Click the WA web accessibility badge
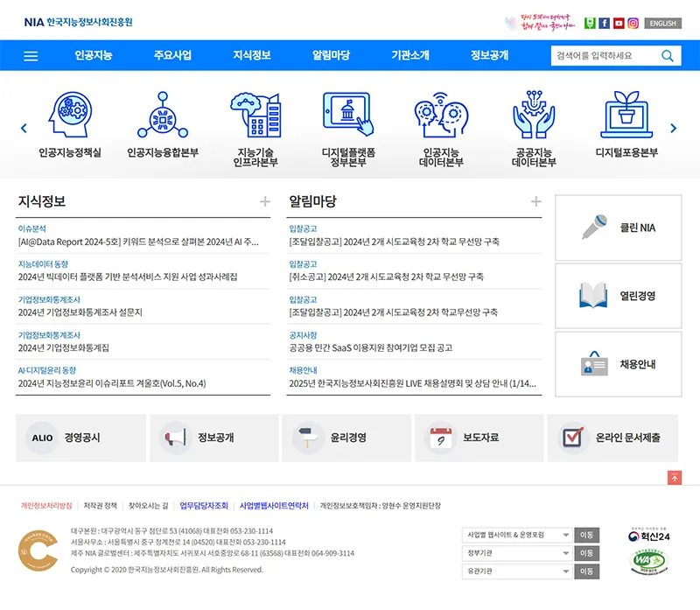Viewport: 700px width, 610px height. click(648, 561)
